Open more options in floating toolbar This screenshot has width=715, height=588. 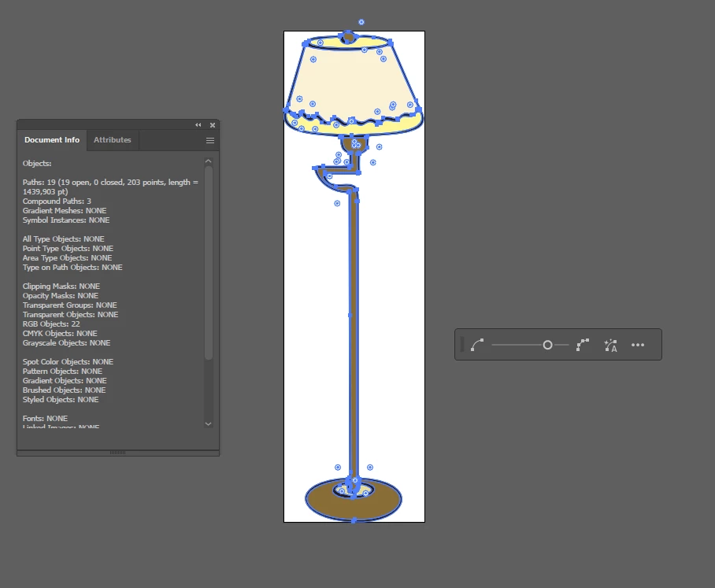click(638, 345)
